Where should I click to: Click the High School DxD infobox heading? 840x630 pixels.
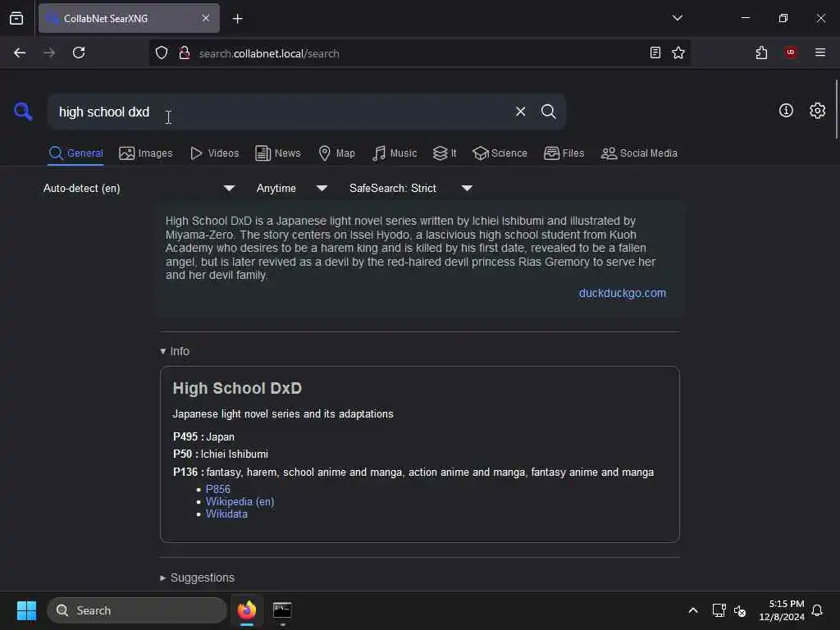(237, 388)
